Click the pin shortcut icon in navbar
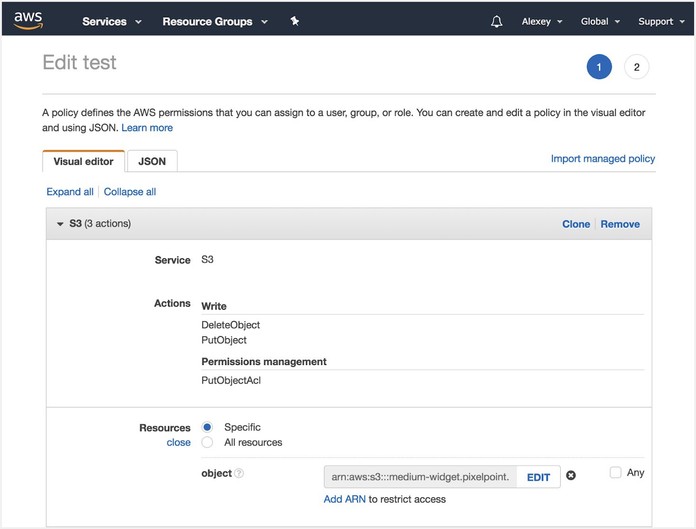Image resolution: width=696 pixels, height=529 pixels. pyautogui.click(x=294, y=21)
